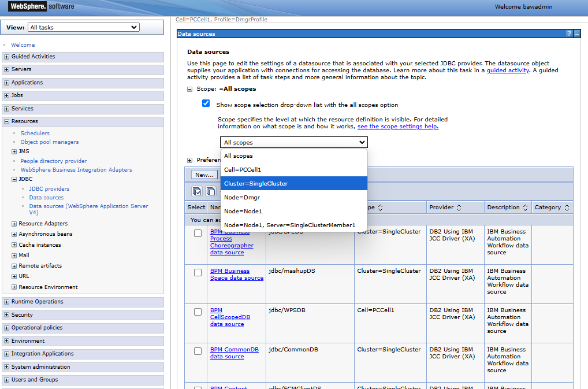Sort by Provider column arrows

[459, 208]
